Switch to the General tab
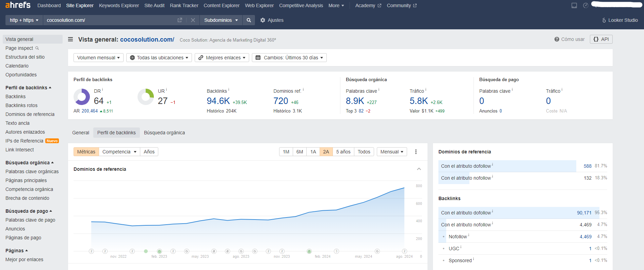The width and height of the screenshot is (644, 270). [x=81, y=133]
